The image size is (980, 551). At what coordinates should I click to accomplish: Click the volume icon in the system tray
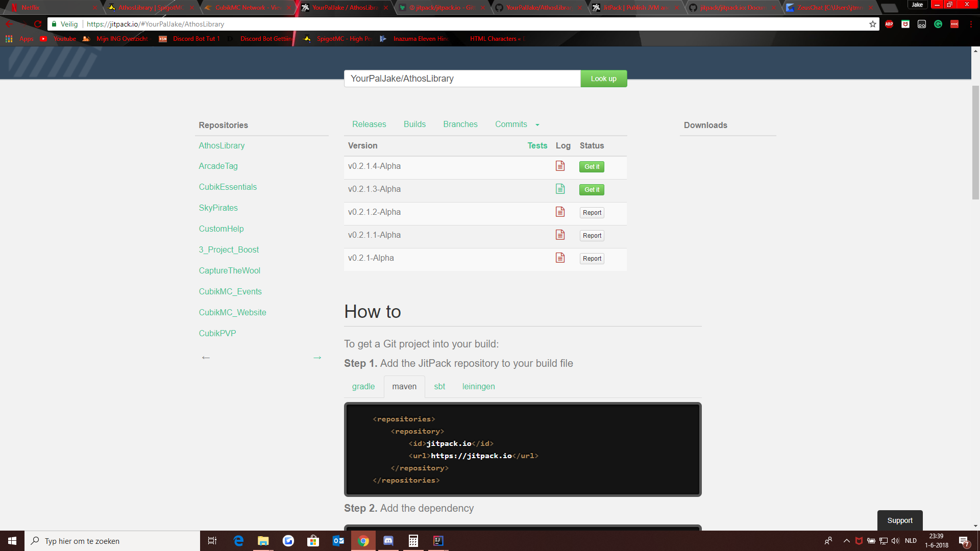pos(896,540)
